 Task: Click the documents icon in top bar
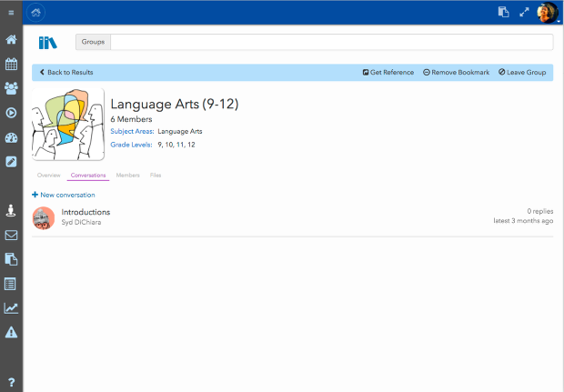504,12
